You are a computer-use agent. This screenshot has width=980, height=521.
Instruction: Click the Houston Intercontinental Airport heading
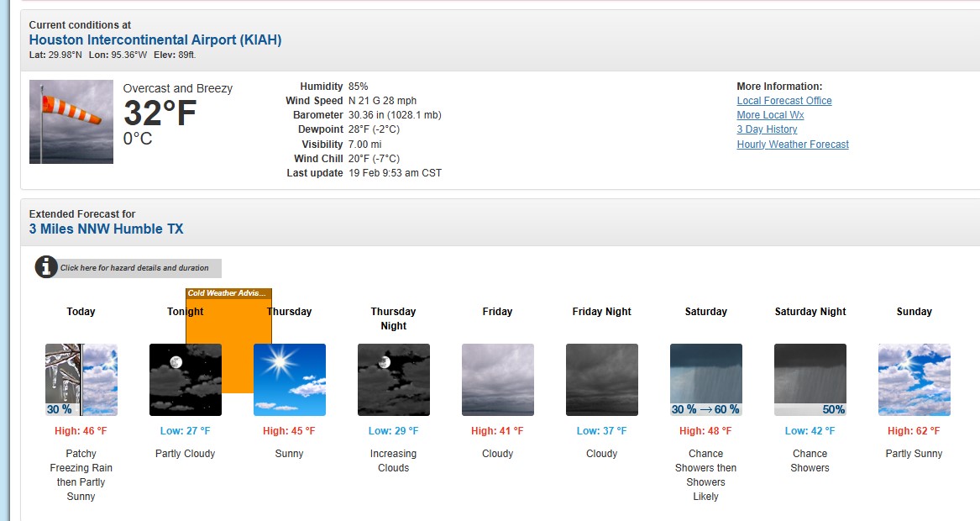point(155,39)
